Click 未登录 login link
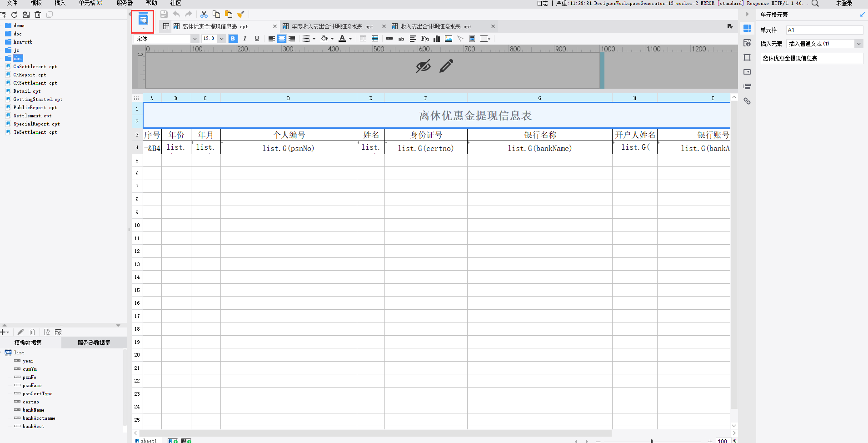 (844, 3)
